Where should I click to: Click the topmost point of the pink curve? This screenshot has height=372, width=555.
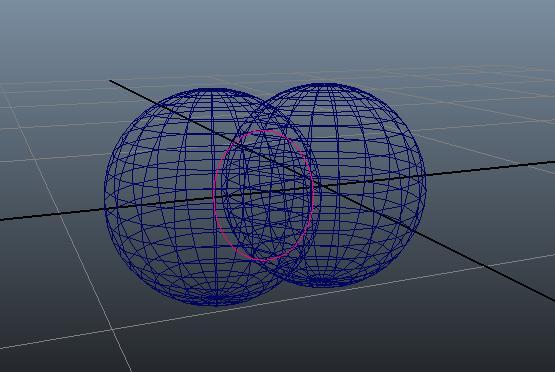point(265,131)
